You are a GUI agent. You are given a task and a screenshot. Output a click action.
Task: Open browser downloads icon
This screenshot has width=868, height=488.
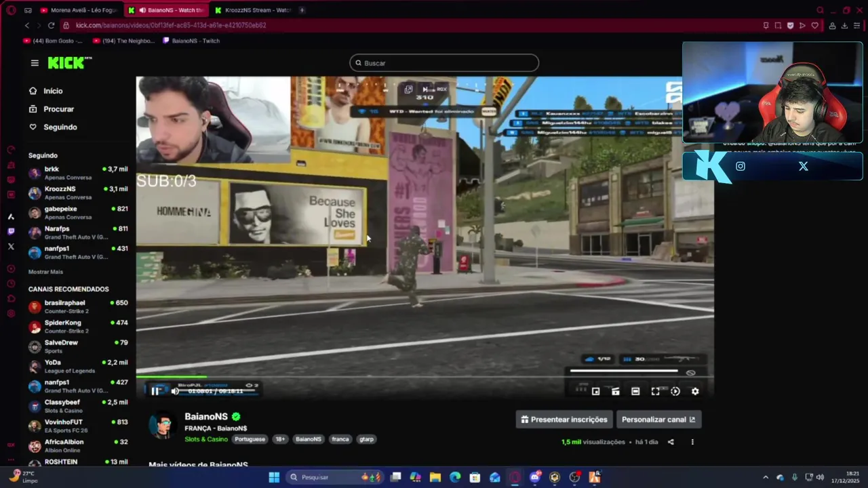click(x=844, y=25)
